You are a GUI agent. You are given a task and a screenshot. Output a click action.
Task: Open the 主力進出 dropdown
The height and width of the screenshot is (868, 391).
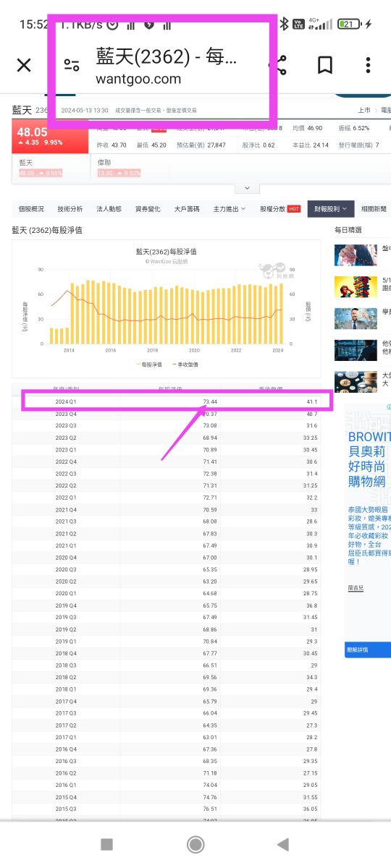(x=230, y=209)
